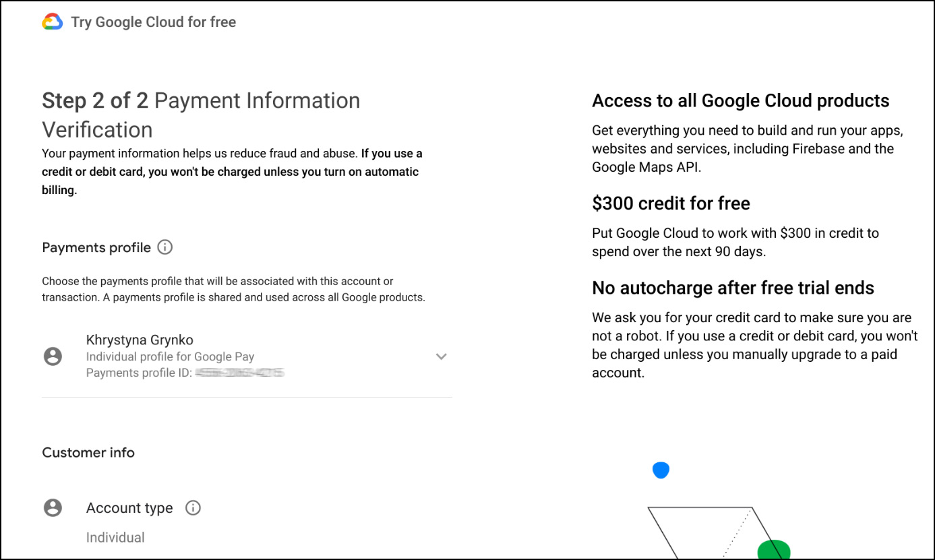This screenshot has height=560, width=935.
Task: Click the blurred payments profile ID value
Action: [x=239, y=373]
